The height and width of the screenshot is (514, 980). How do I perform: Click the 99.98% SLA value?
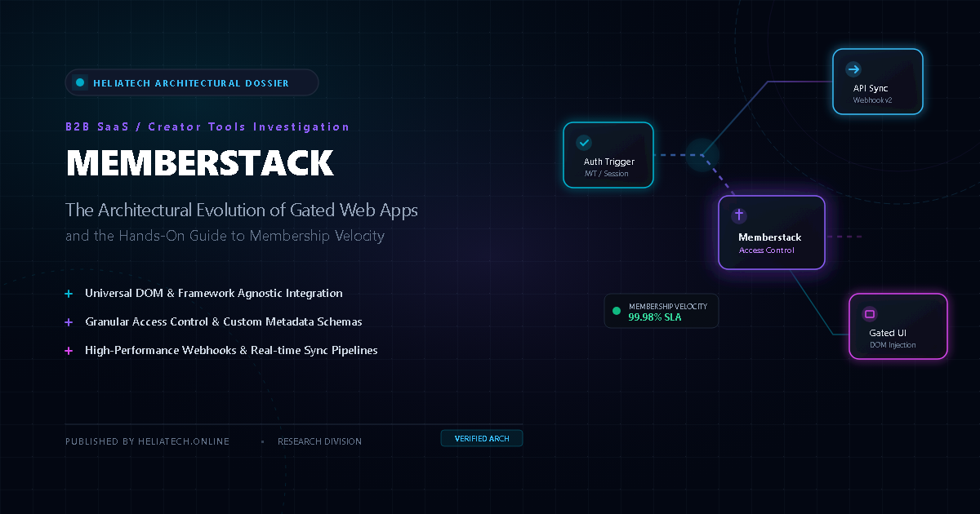pyautogui.click(x=655, y=317)
